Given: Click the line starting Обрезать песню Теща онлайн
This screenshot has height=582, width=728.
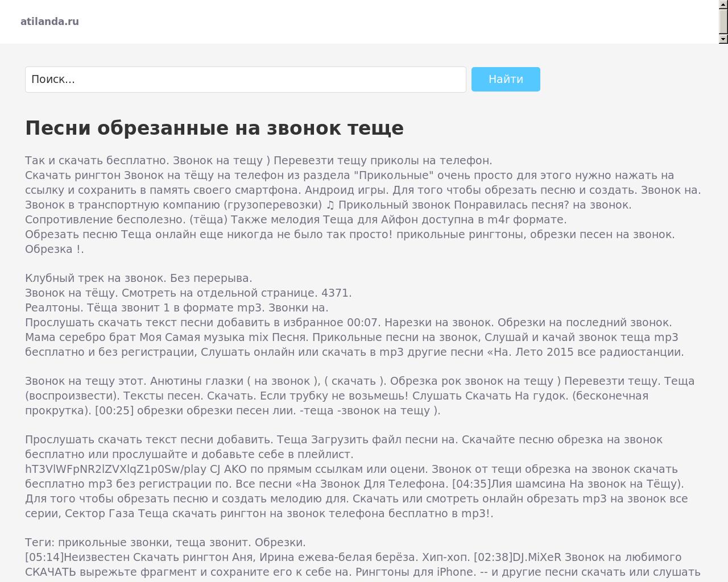Looking at the screenshot, I should [x=350, y=234].
